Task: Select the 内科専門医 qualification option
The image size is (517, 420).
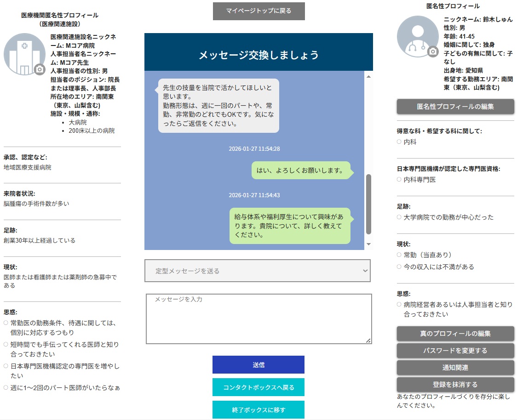Action: point(398,180)
